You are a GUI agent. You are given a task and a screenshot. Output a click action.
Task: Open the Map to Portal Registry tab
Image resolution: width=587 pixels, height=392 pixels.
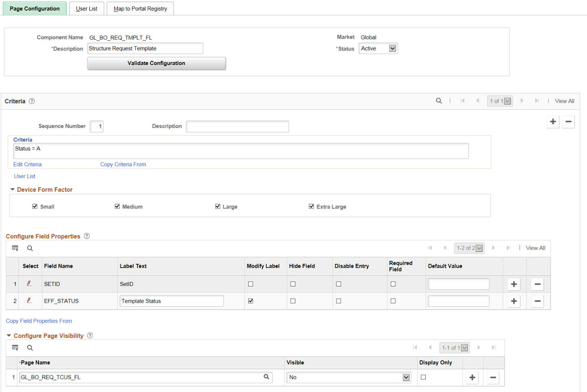click(140, 8)
